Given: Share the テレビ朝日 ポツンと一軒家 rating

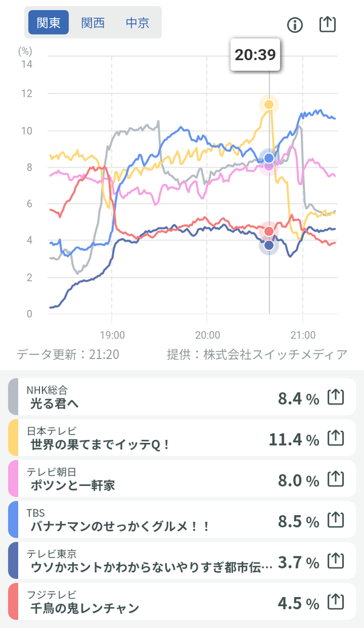Looking at the screenshot, I should click(335, 479).
